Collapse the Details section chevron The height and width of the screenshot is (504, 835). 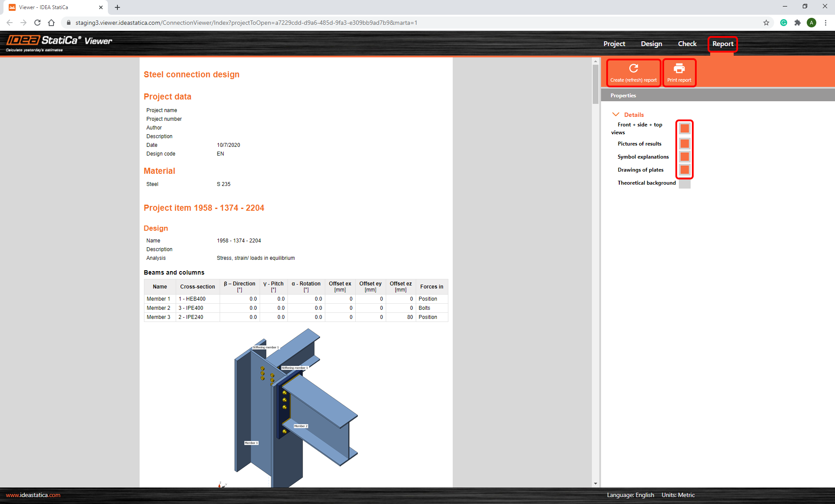point(615,114)
